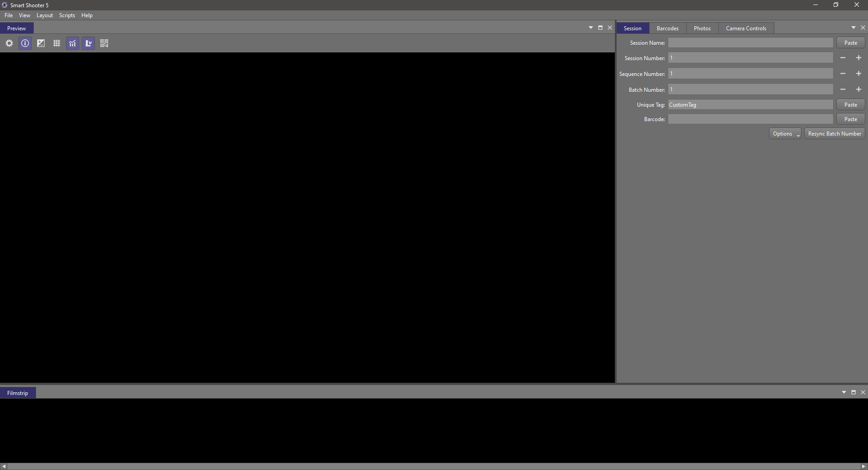Switch to the Camera Controls tab

click(746, 28)
